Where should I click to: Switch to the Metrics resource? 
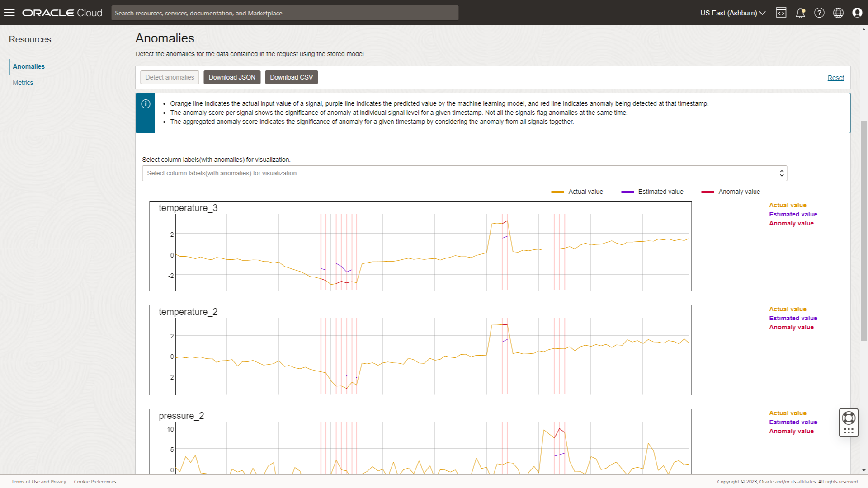(23, 82)
